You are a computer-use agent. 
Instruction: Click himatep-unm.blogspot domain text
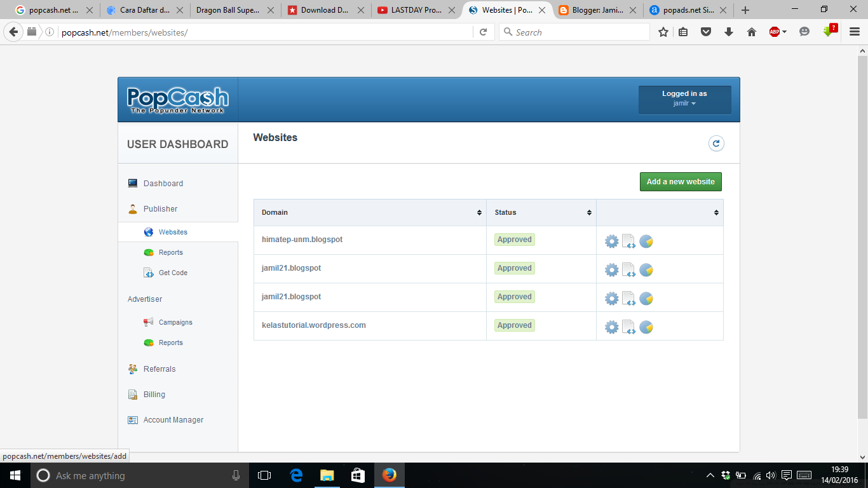click(302, 240)
